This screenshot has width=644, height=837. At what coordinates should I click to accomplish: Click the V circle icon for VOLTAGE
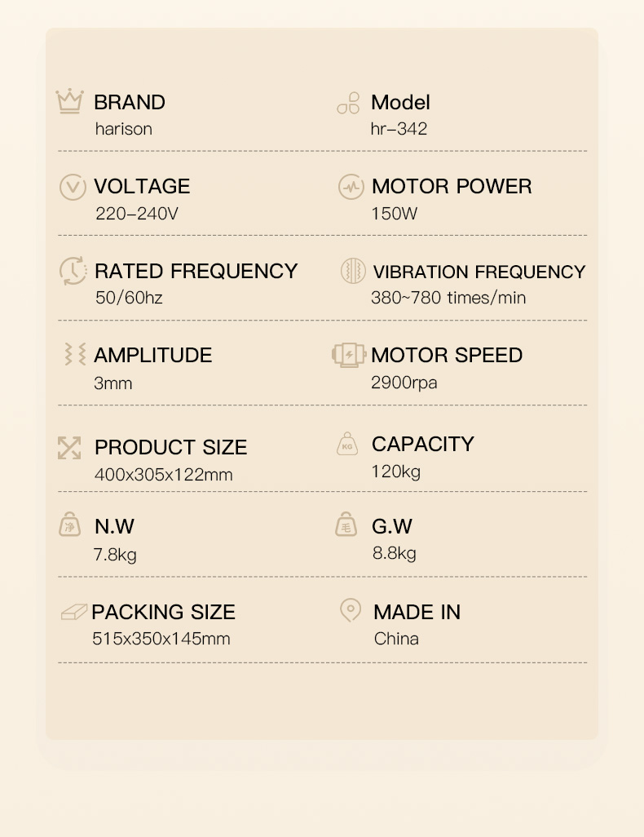[73, 187]
